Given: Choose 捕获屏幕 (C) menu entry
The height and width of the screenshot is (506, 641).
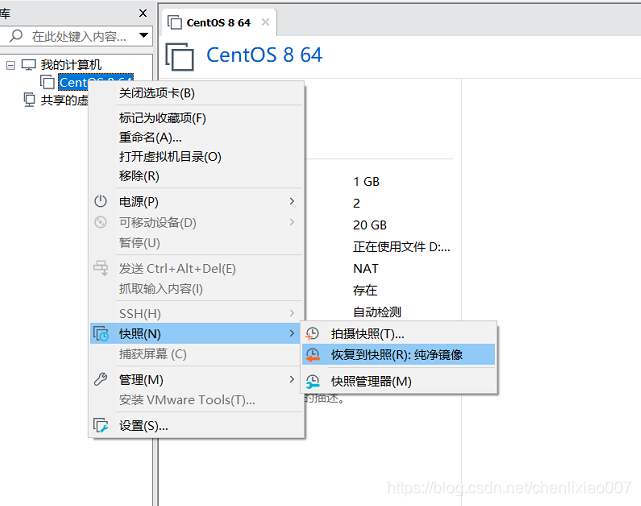Looking at the screenshot, I should click(197, 354).
